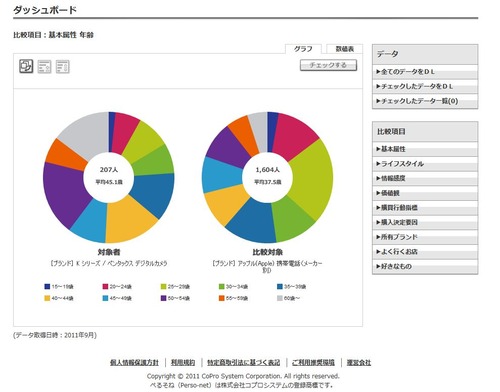Viewport: 500px width, 392px height.
Task: Click the 30~34歳 green legend swatch
Action: [x=222, y=286]
